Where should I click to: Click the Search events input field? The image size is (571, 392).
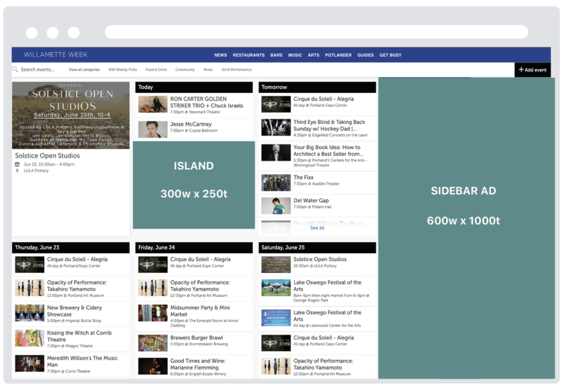(x=37, y=69)
